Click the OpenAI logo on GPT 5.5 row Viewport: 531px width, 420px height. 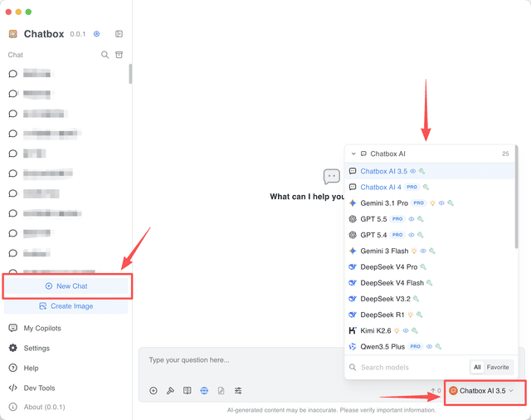coord(353,219)
